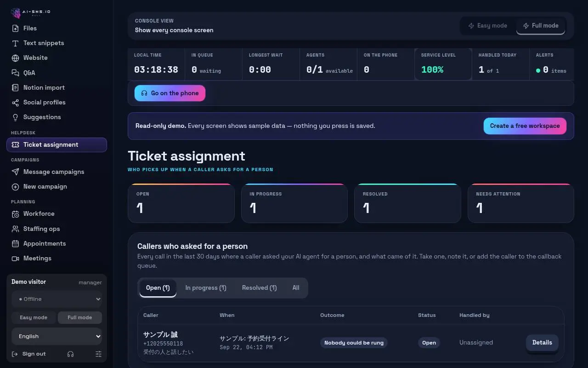Viewport: 588px width, 368px height.
Task: Click the Service Level 100% stat card
Action: point(443,64)
